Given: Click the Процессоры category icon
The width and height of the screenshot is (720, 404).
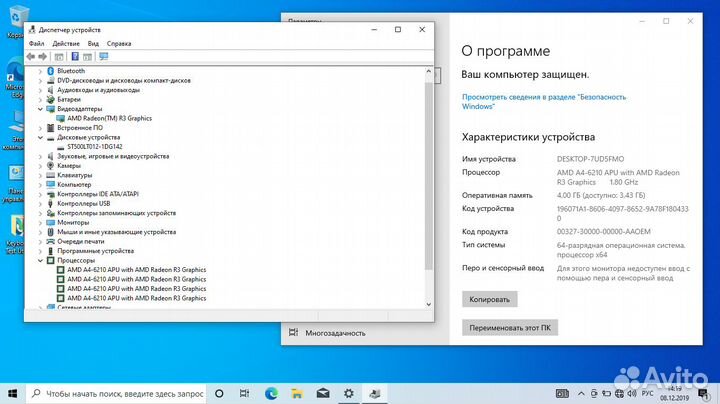Looking at the screenshot, I should pos(51,260).
